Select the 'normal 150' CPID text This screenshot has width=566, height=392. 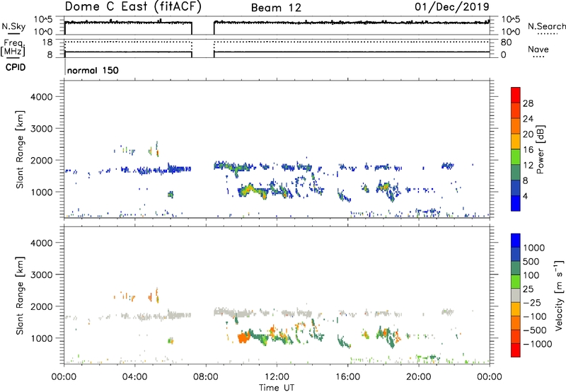[93, 70]
